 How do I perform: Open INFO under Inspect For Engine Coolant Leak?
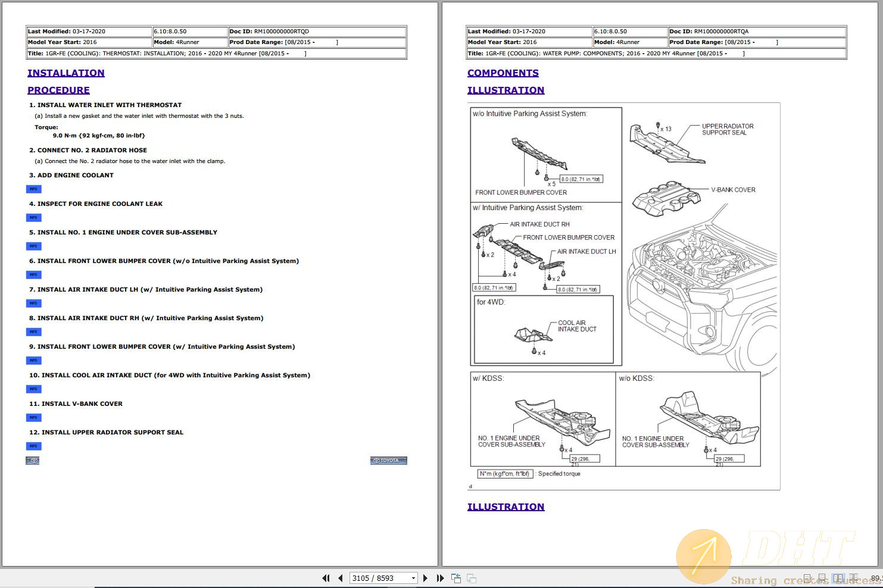33,218
